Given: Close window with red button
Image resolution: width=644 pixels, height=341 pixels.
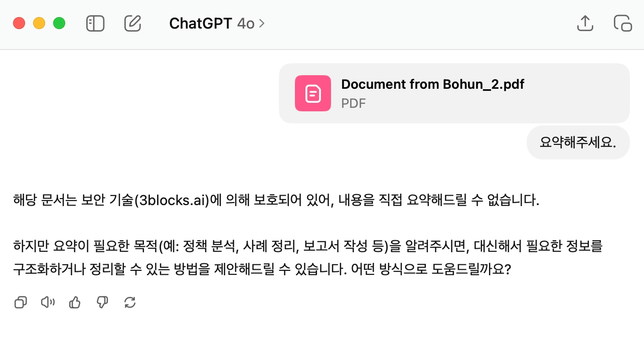Looking at the screenshot, I should tap(19, 23).
